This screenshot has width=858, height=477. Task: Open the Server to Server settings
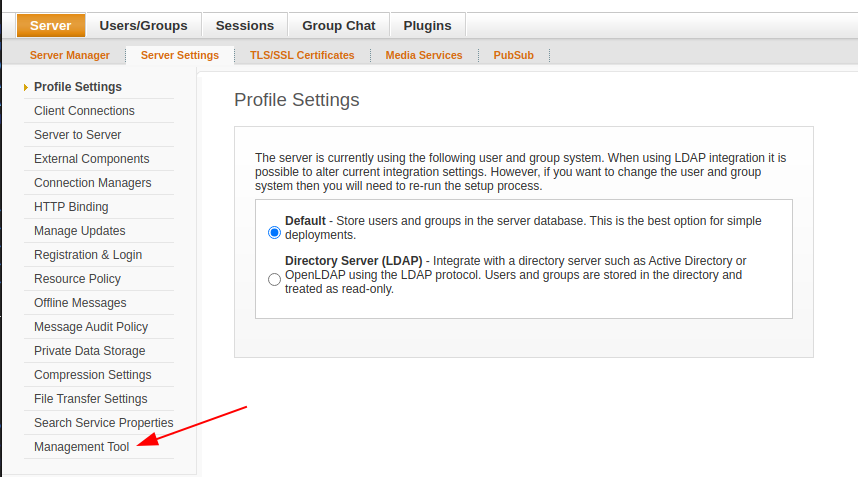(x=77, y=135)
